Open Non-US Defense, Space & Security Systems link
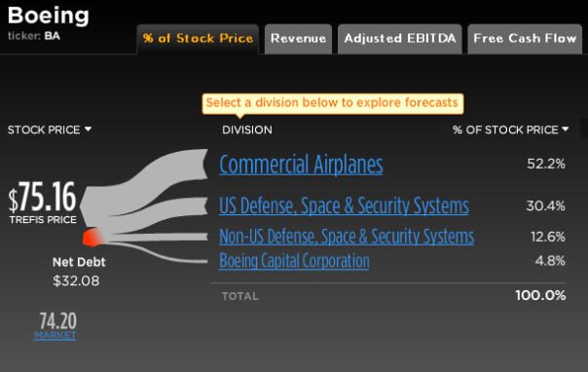 click(x=347, y=237)
